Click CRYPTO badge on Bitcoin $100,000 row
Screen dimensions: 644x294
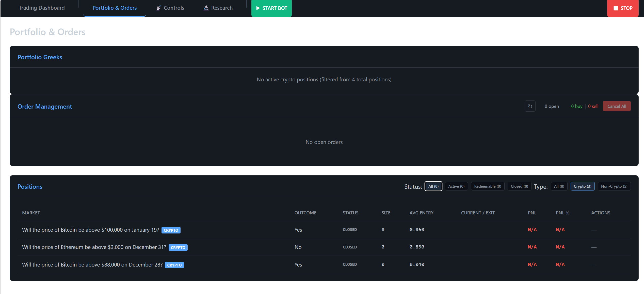coord(171,230)
